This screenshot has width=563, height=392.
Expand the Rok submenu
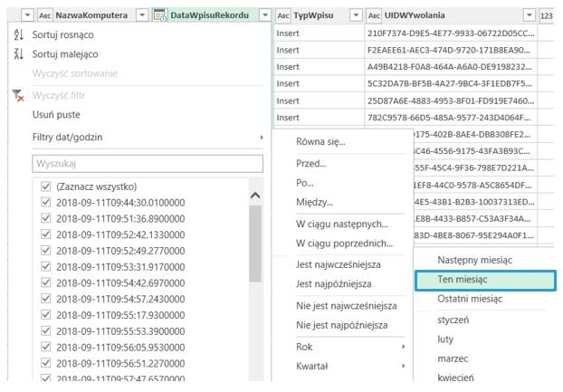coord(350,345)
